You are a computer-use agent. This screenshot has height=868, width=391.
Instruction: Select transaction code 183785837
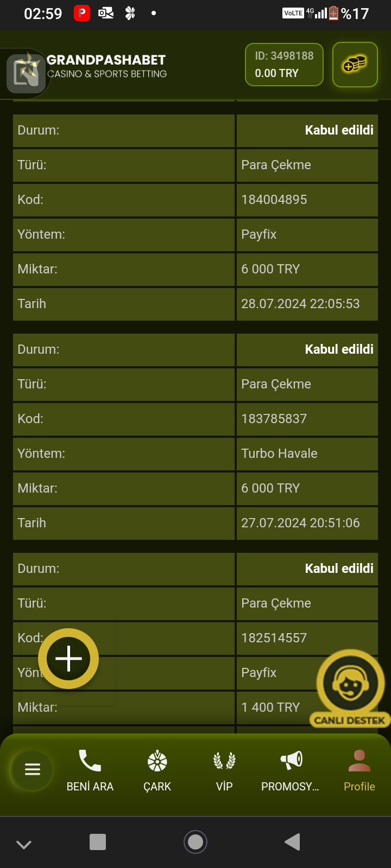pyautogui.click(x=274, y=419)
